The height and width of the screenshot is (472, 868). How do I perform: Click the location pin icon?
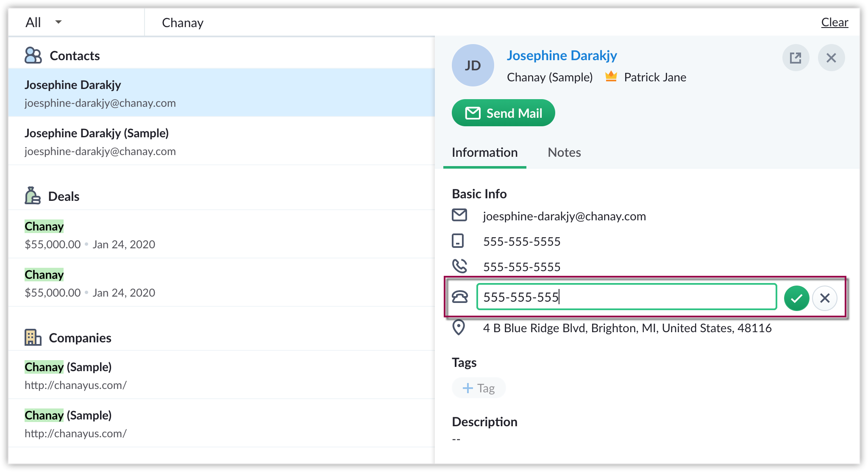[x=459, y=328]
